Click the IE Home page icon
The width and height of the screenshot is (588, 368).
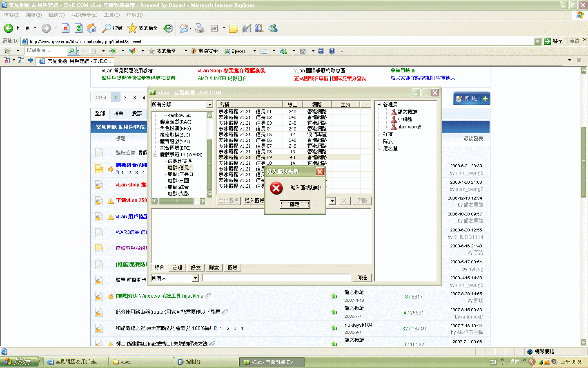[91, 28]
